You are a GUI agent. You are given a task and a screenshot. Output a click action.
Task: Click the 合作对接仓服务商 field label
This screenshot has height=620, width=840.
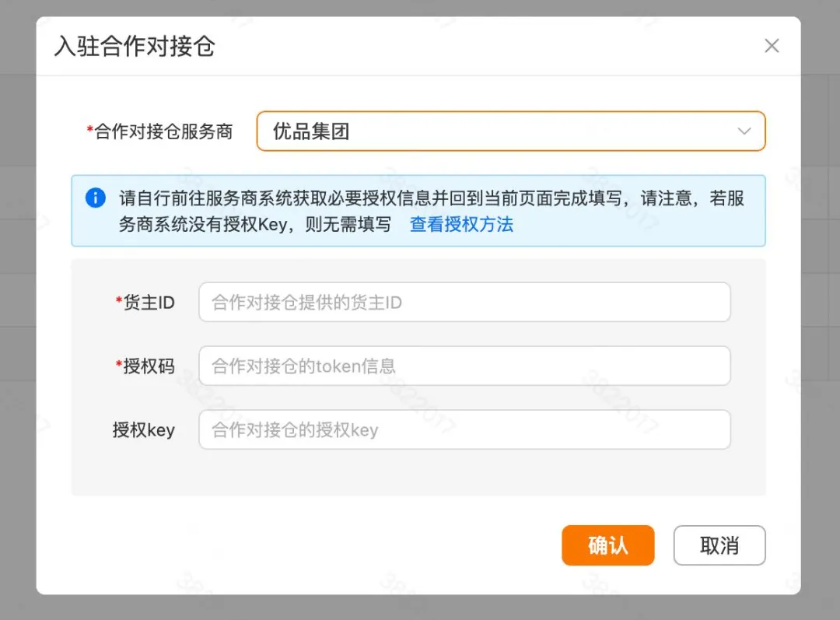click(164, 131)
